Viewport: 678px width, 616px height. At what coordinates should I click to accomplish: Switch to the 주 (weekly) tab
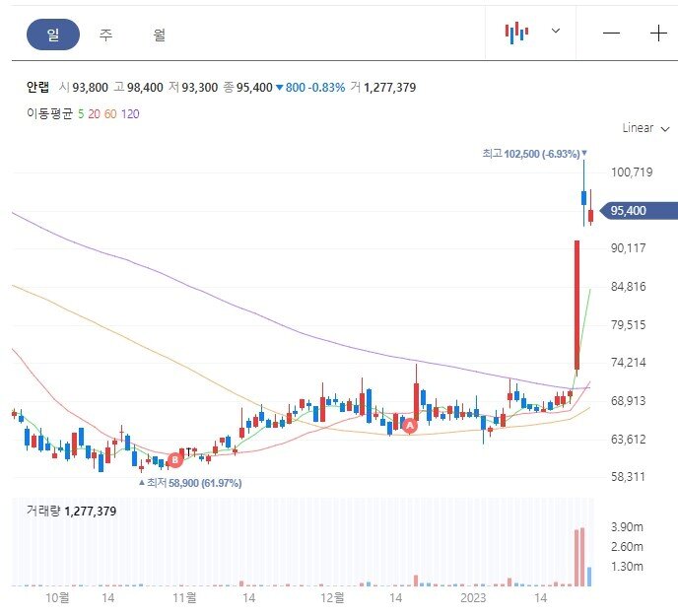[x=105, y=34]
